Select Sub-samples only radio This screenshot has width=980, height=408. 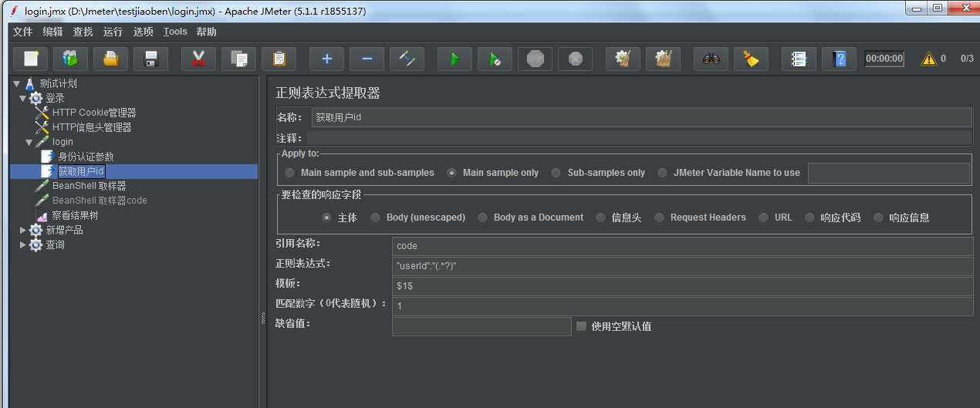(556, 173)
